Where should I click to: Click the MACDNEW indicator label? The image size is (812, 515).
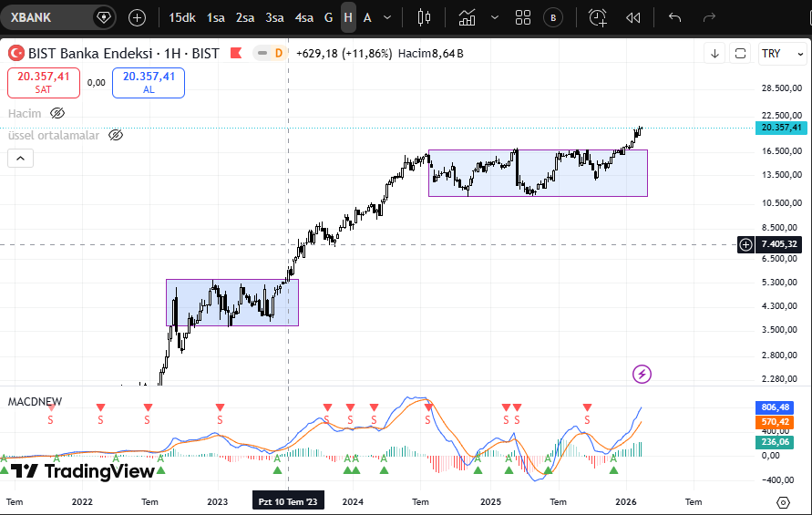35,402
